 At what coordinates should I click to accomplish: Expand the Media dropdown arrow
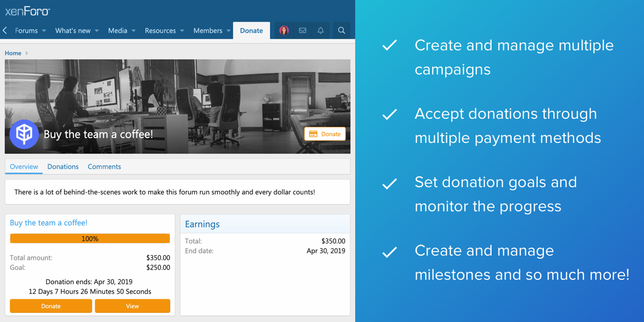pos(133,31)
